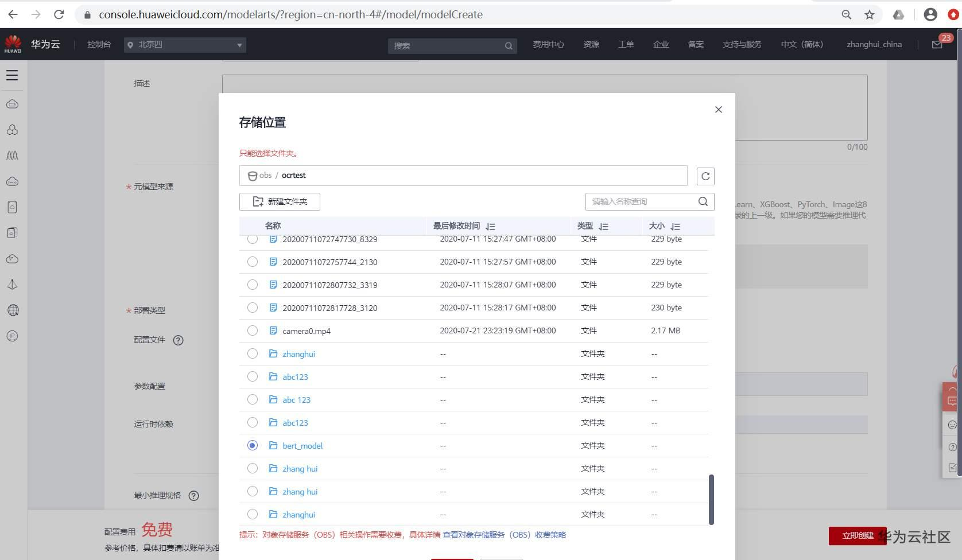The width and height of the screenshot is (962, 560).
Task: Click the smiley feedback icon on the right edge
Action: pos(952,425)
